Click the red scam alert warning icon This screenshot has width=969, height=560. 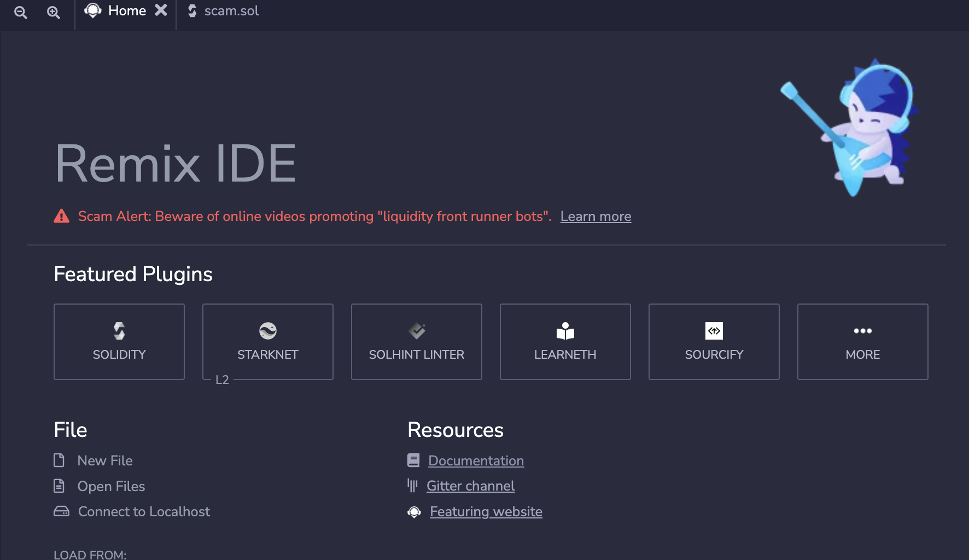[62, 217]
